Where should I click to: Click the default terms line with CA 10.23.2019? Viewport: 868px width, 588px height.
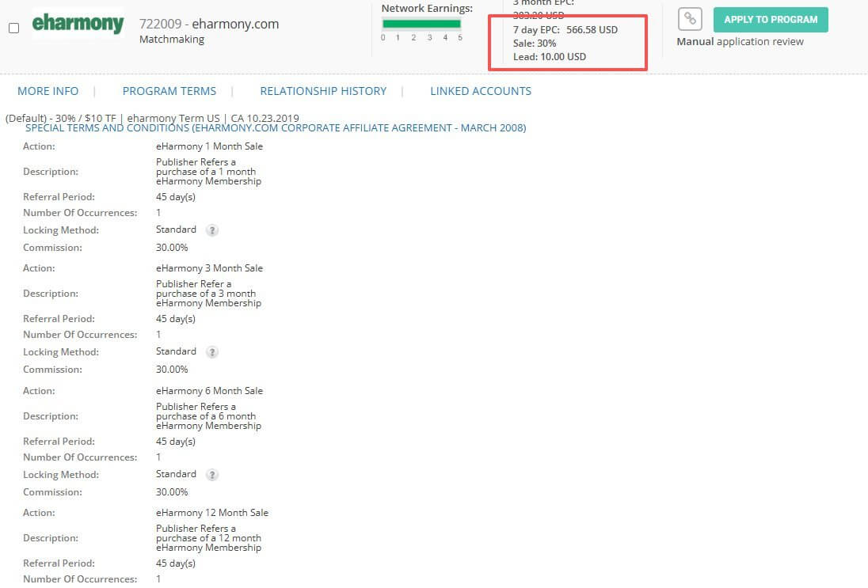(x=152, y=118)
